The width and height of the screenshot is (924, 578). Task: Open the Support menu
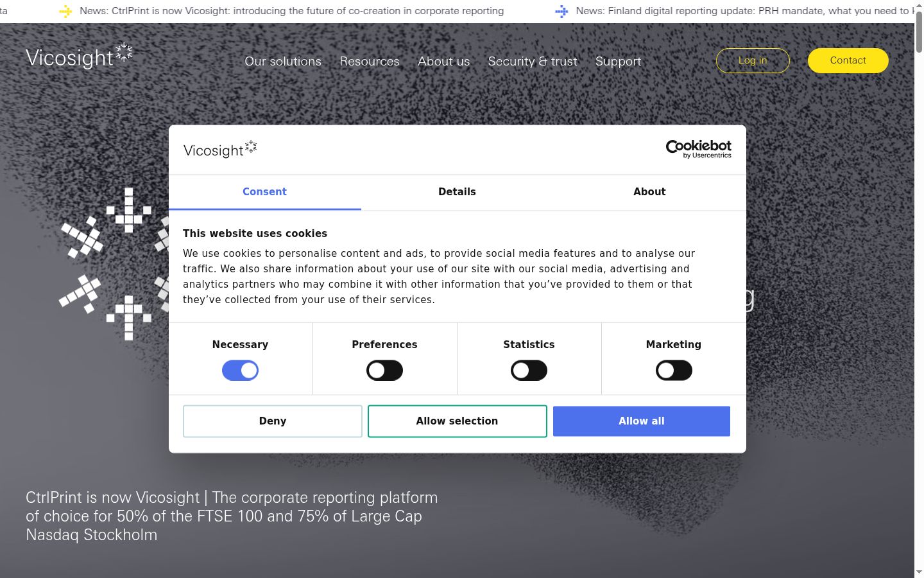tap(618, 61)
